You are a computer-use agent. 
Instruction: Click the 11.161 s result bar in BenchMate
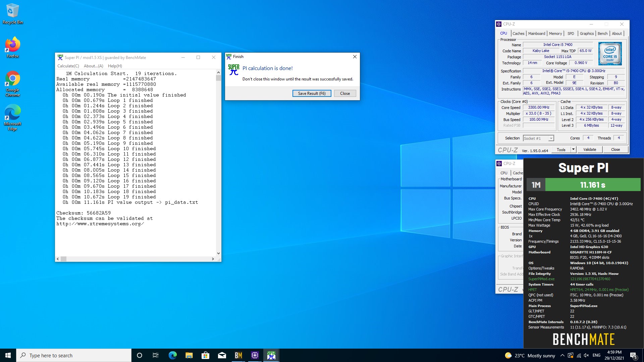coord(593,185)
